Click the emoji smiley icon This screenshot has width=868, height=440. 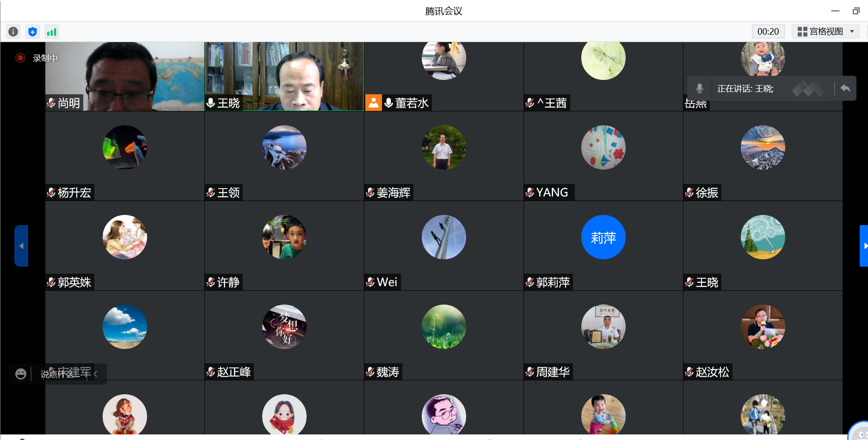point(20,374)
